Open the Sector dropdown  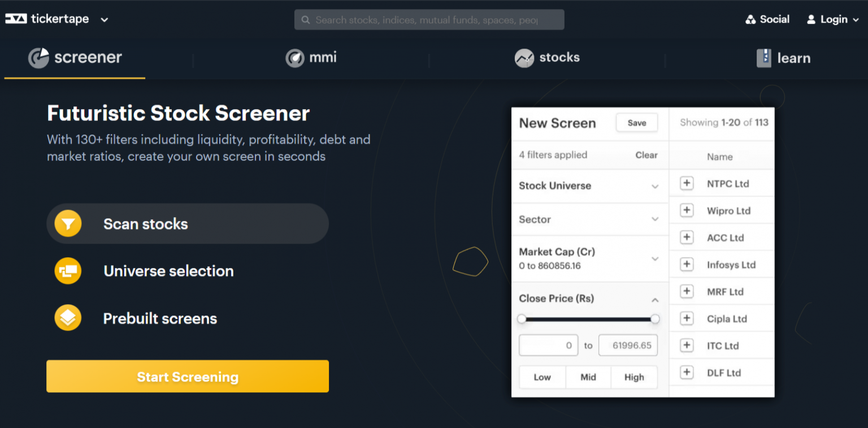[x=654, y=219]
